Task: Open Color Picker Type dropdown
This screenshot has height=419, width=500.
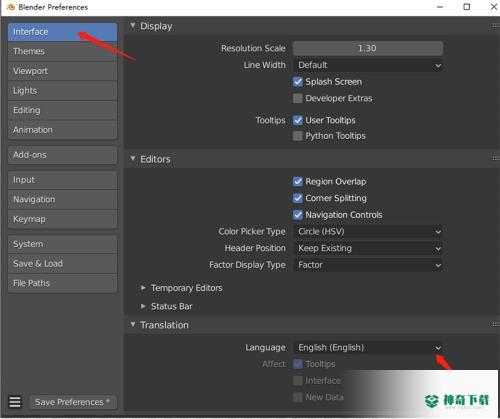Action: coord(368,232)
